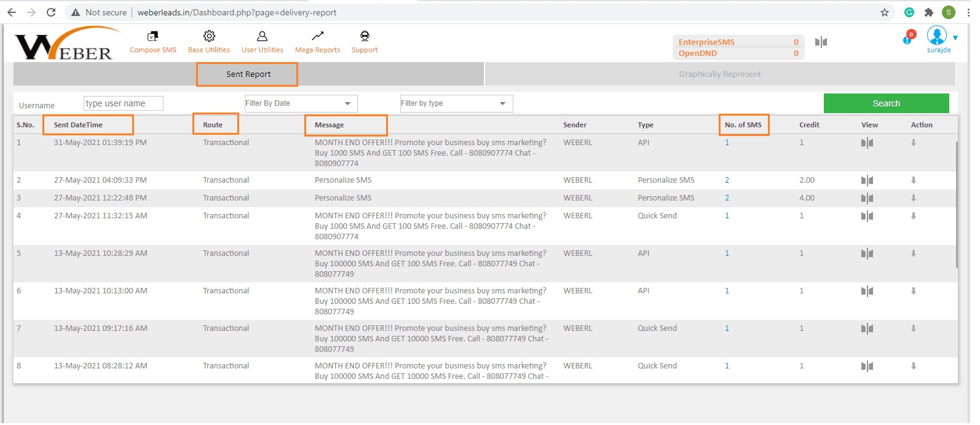The width and height of the screenshot is (980, 425).
Task: Expand the Filter By Date dropdown
Action: click(x=301, y=103)
